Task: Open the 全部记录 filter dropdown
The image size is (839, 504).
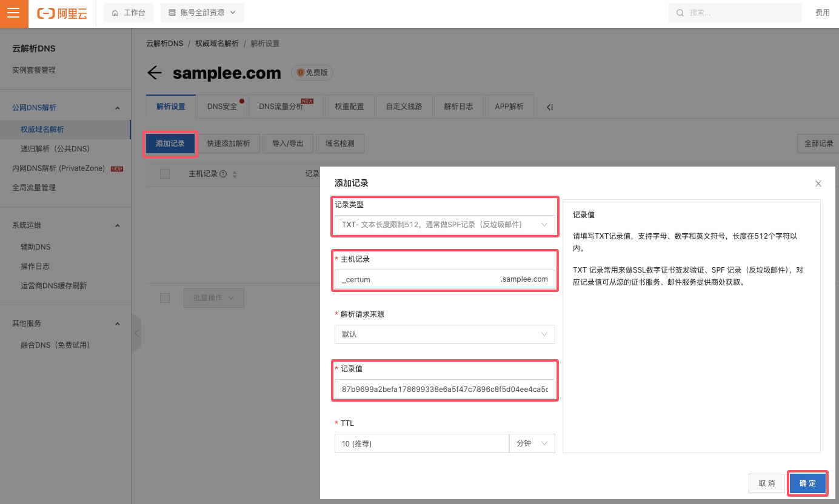Action: tap(818, 144)
